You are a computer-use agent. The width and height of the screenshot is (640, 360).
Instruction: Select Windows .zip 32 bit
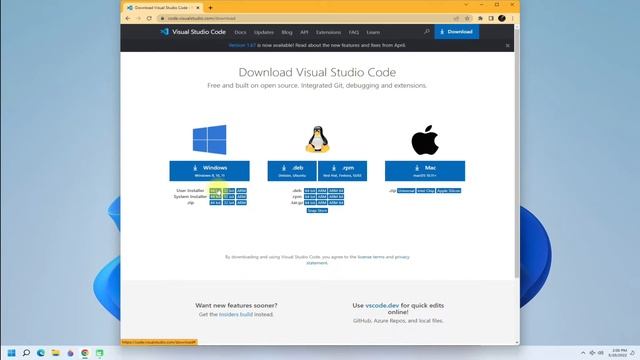(229, 202)
